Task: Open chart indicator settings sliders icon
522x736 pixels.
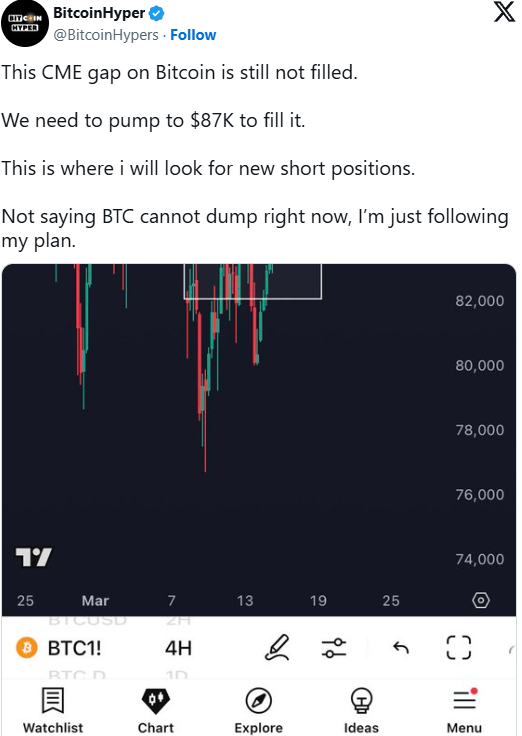Action: click(333, 648)
